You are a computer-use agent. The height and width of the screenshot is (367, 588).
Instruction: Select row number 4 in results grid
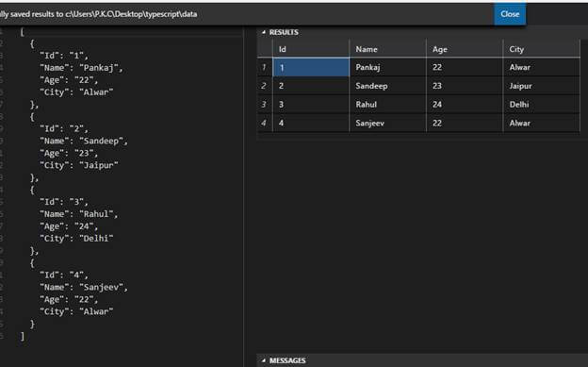point(265,123)
